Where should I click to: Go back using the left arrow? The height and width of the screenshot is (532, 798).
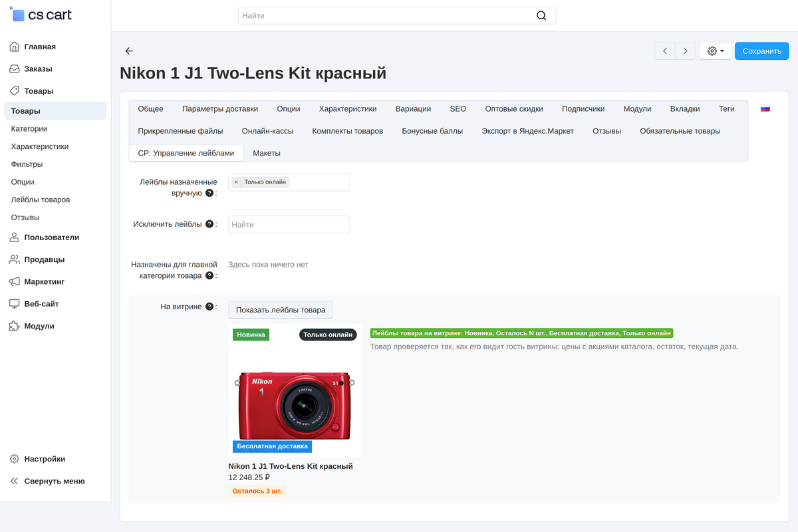pyautogui.click(x=129, y=51)
